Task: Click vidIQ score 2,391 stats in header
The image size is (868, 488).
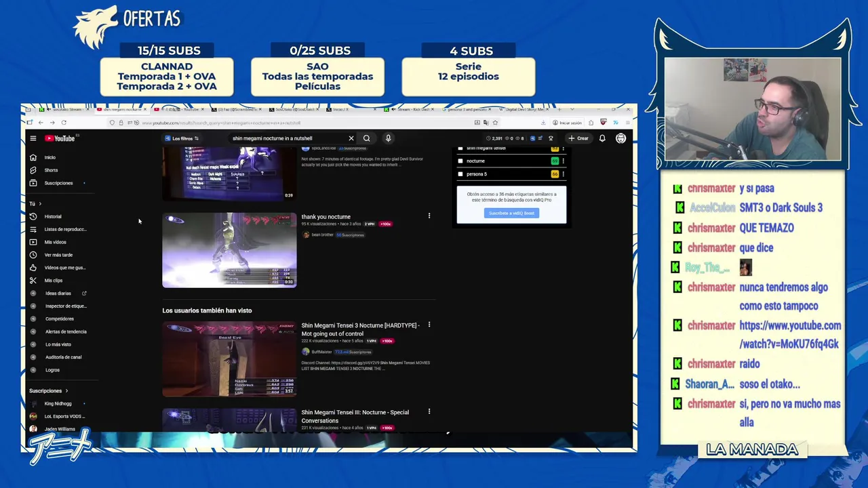Action: pyautogui.click(x=495, y=138)
